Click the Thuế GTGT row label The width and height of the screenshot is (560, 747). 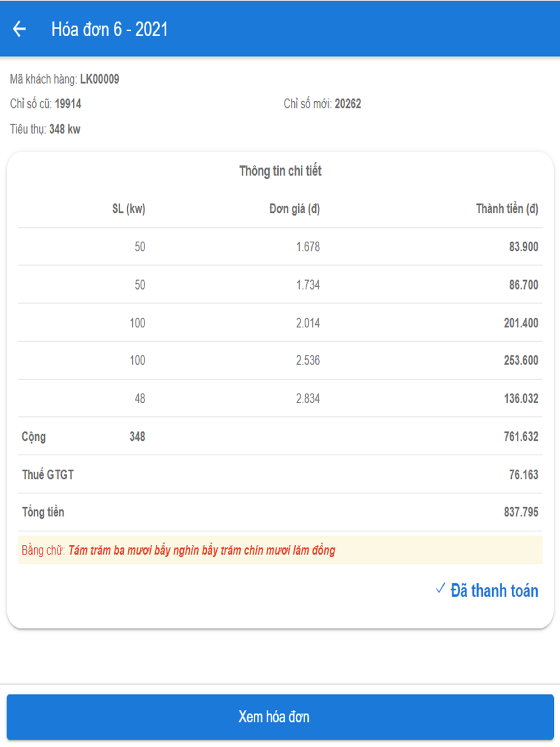[x=48, y=475]
